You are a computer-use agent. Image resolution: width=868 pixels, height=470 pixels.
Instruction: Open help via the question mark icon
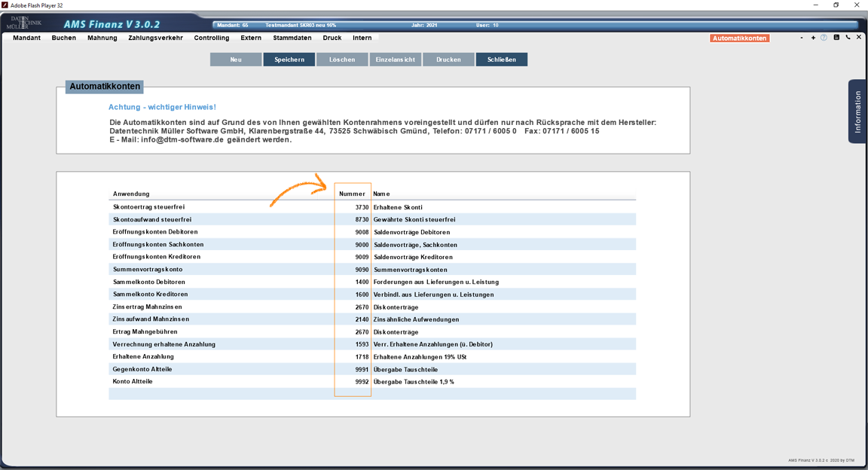[x=824, y=38]
